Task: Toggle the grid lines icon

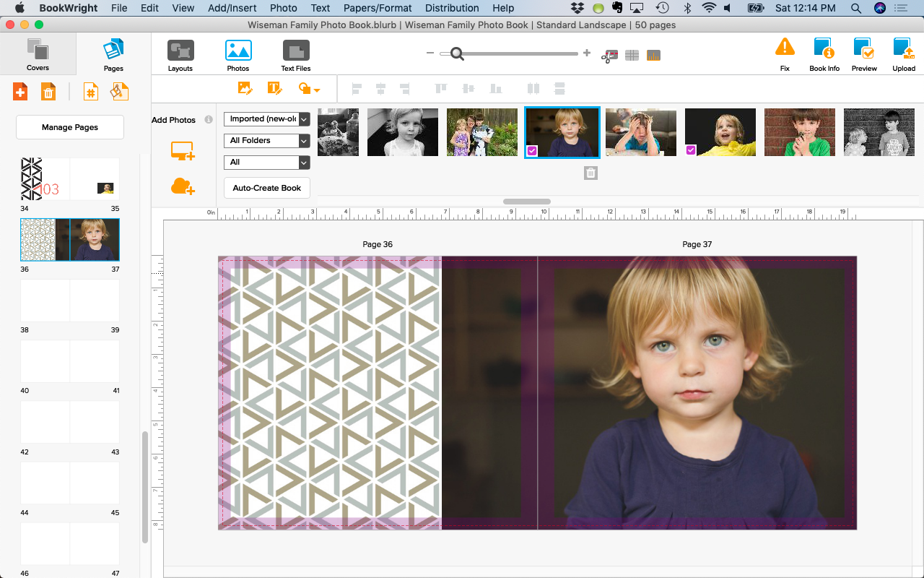Action: click(x=632, y=56)
